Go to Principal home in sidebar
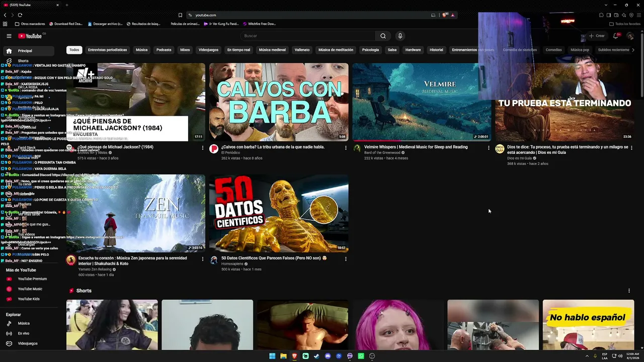This screenshot has height=362, width=644. point(29,51)
